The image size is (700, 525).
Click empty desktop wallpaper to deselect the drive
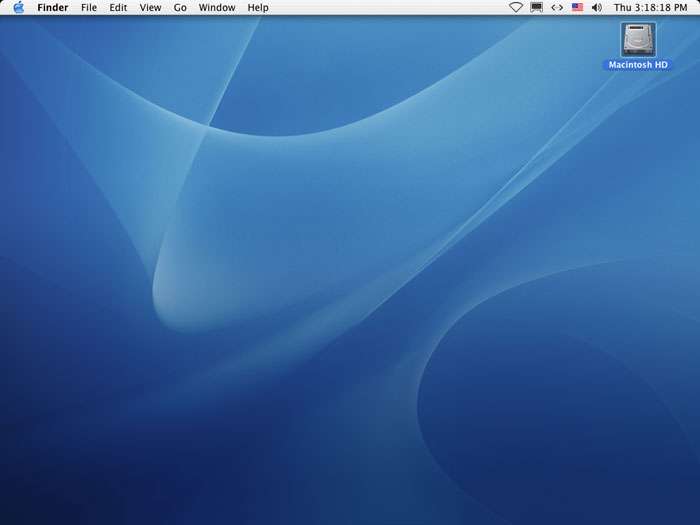350,300
